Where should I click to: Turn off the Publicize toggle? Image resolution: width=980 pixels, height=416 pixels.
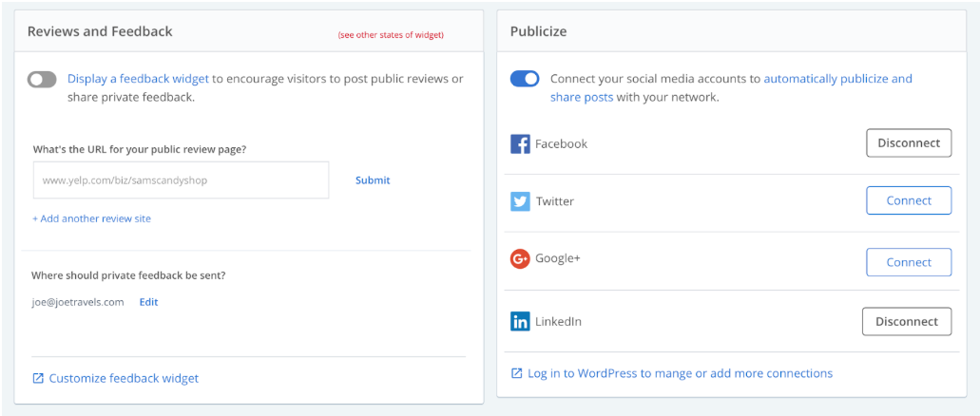tap(525, 79)
